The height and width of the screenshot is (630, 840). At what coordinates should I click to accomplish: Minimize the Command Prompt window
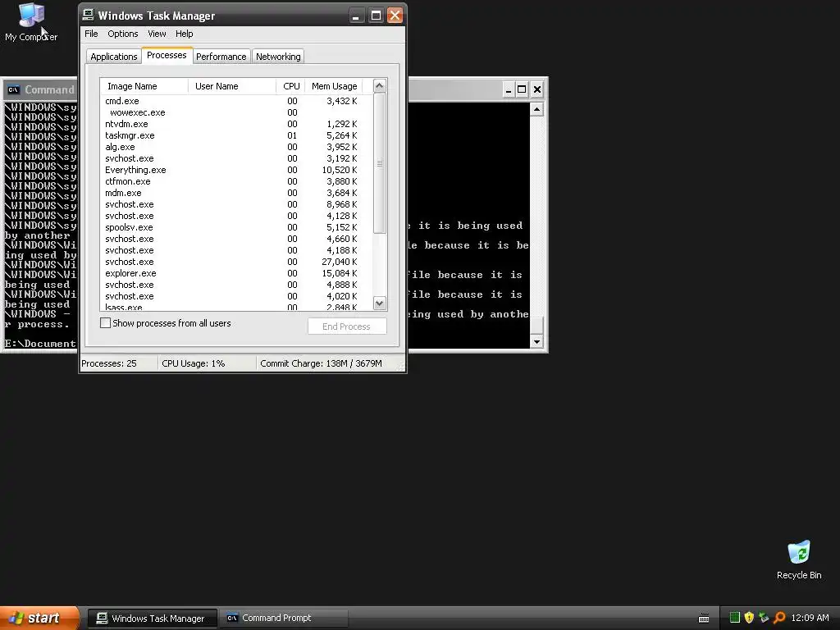coord(508,89)
